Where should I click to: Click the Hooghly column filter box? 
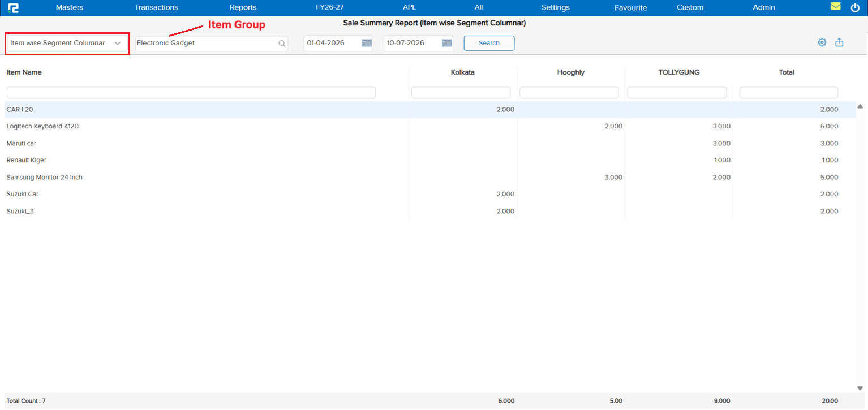point(569,92)
